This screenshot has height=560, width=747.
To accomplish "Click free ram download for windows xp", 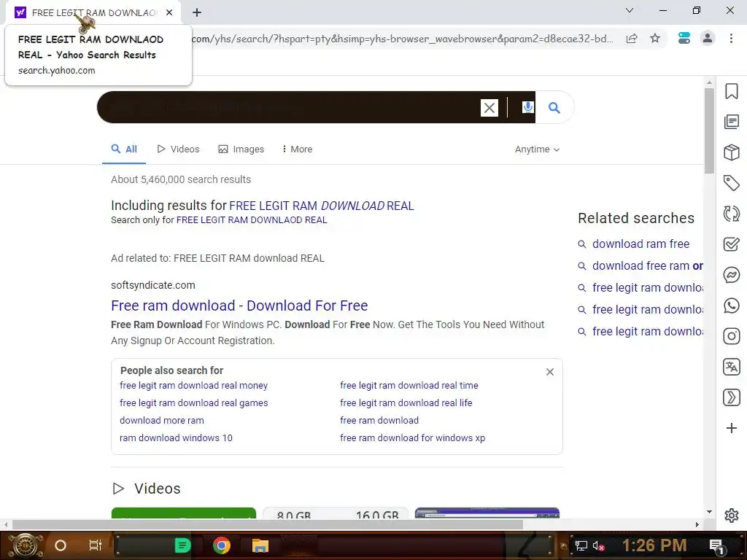I will coord(413,437).
